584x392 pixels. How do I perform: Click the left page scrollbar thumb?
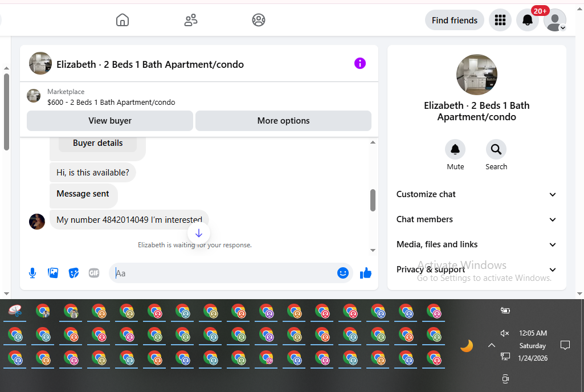tap(6, 112)
